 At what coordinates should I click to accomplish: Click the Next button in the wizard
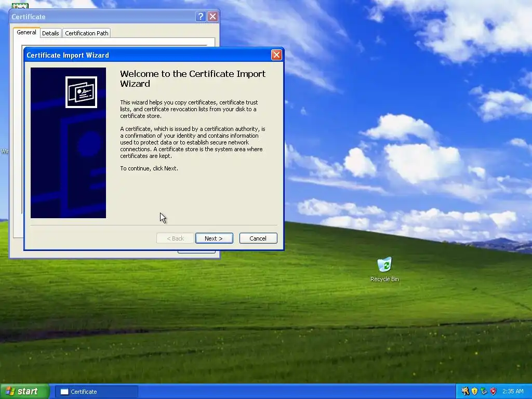tap(214, 238)
